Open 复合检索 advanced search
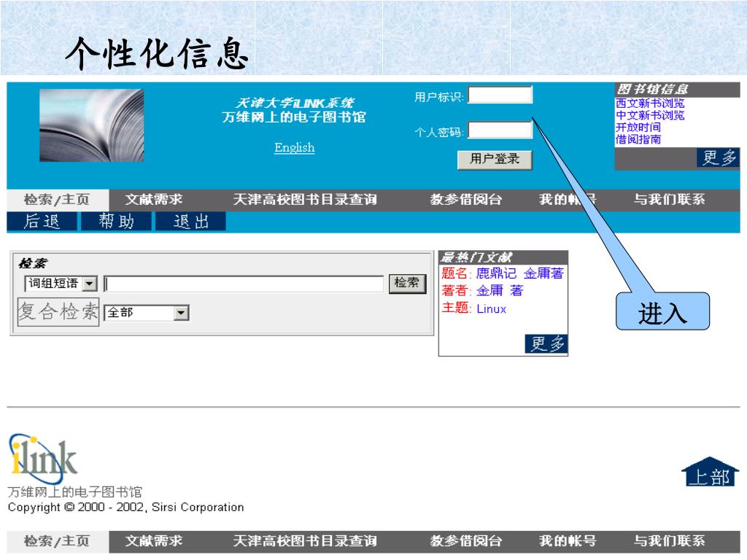 pos(58,312)
